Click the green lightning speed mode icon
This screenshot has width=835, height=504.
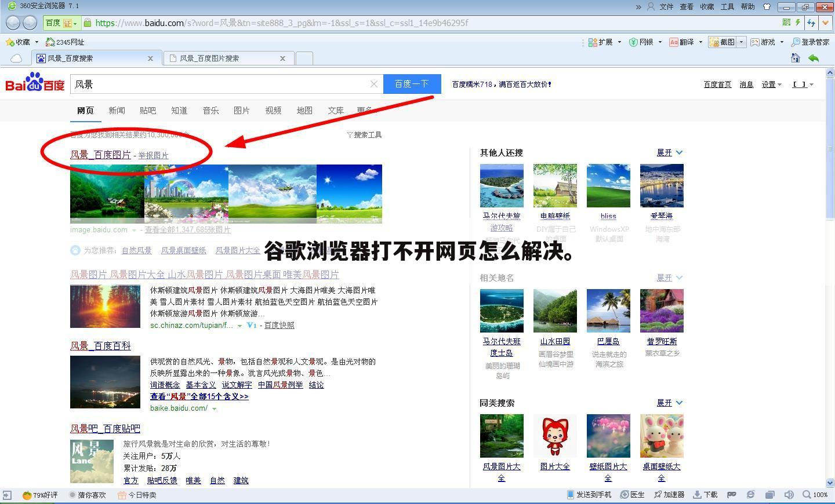[798, 23]
